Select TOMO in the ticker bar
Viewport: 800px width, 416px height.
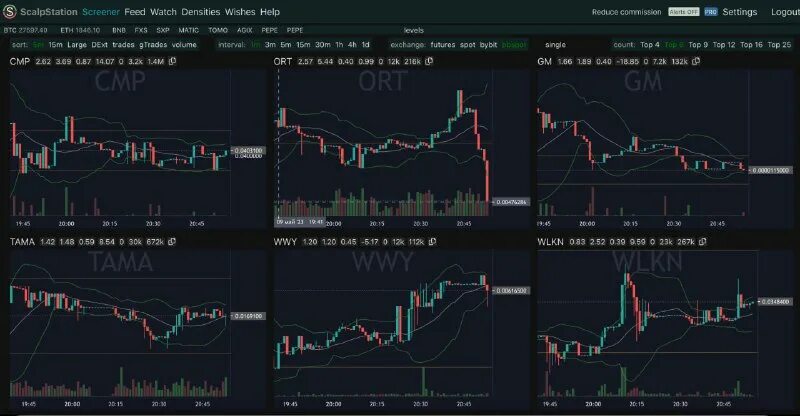click(x=218, y=30)
